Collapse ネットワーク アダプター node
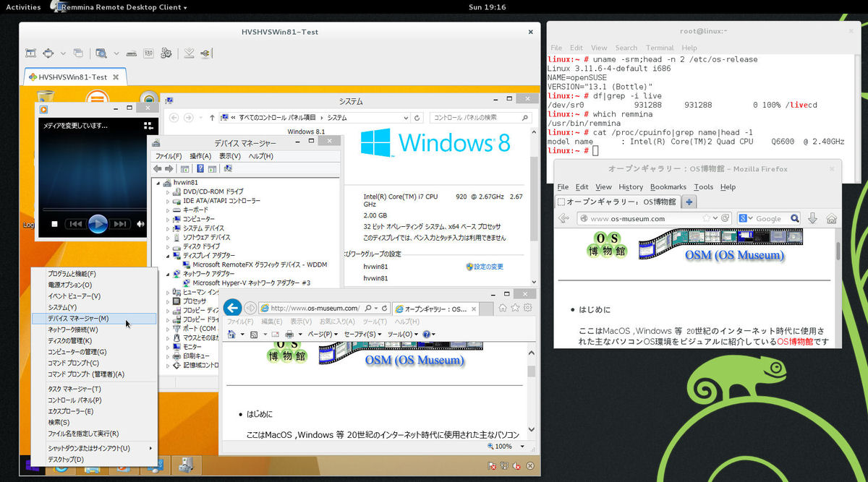868x482 pixels. (x=168, y=274)
